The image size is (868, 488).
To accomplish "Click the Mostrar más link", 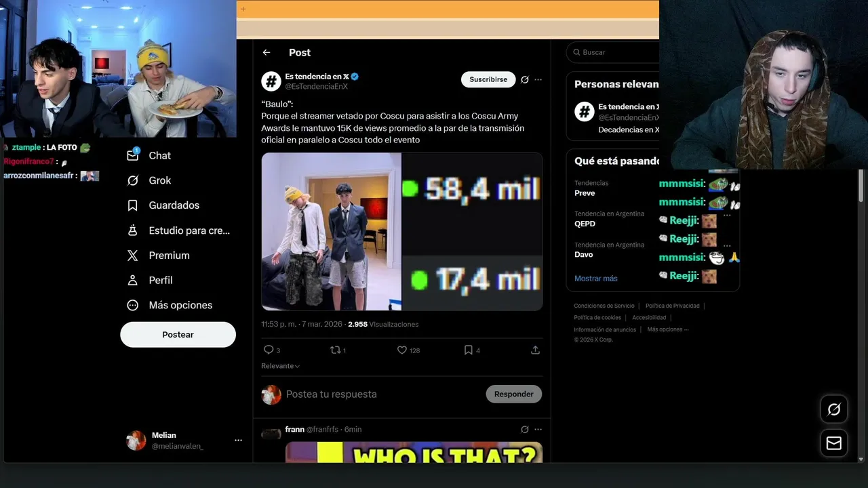I will coord(596,279).
